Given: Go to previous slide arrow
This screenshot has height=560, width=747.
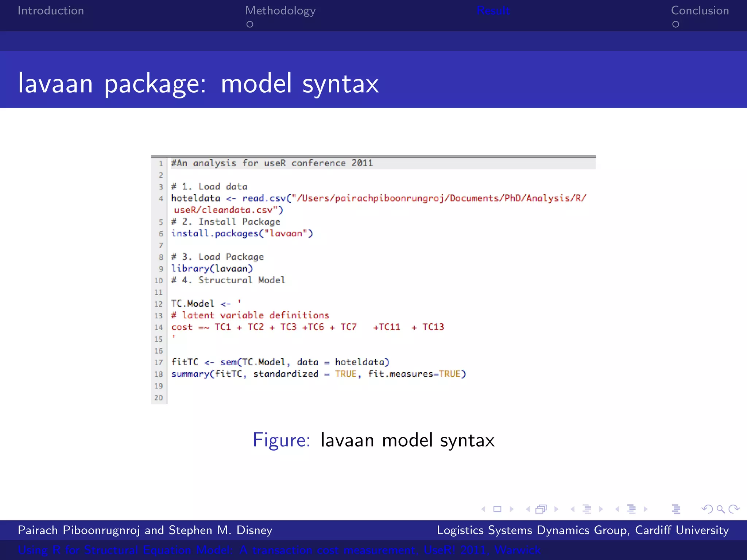Looking at the screenshot, I should (x=483, y=509).
